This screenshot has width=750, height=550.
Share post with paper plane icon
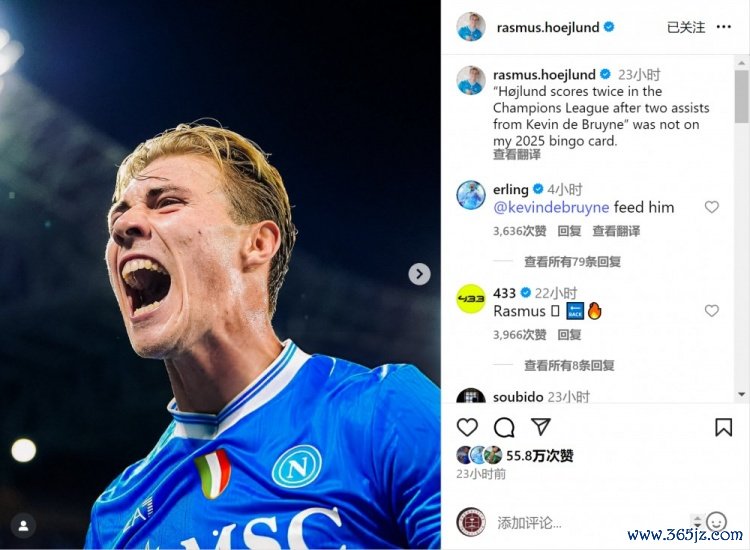541,427
